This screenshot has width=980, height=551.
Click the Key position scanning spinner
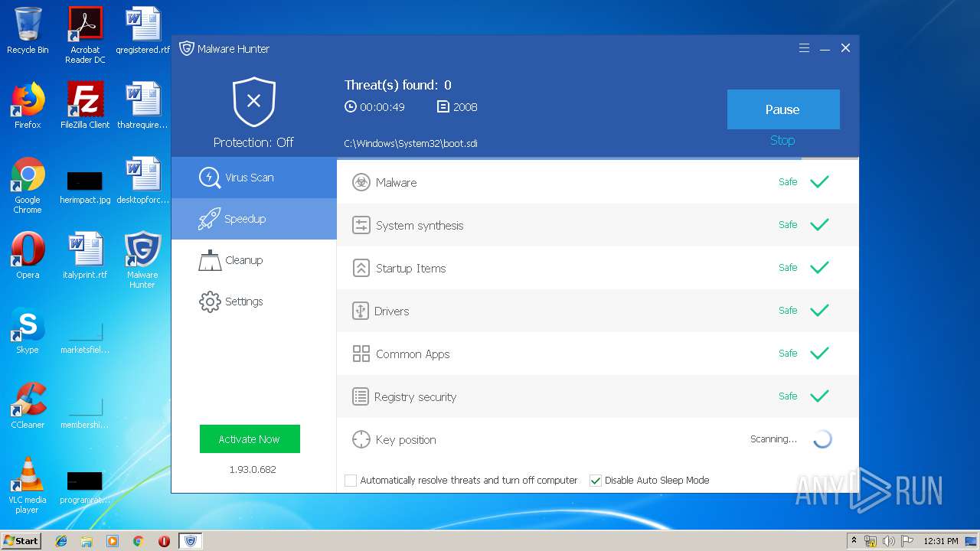tap(822, 439)
